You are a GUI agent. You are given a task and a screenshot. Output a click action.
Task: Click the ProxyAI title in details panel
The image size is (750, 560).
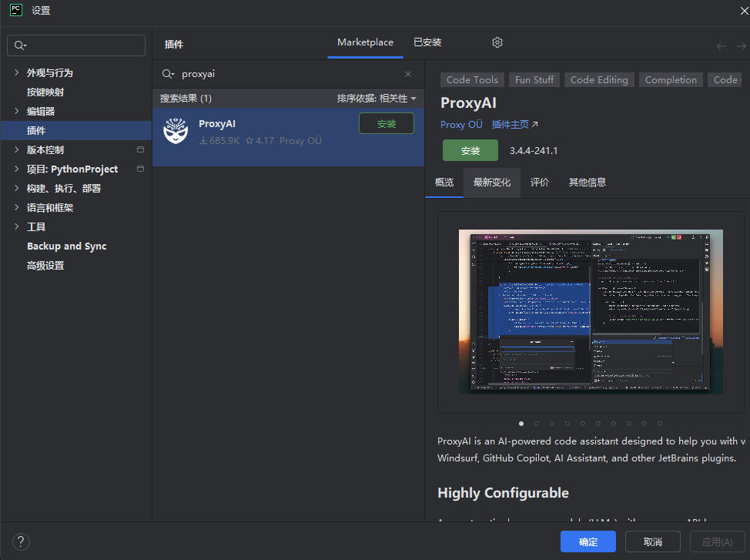click(468, 103)
